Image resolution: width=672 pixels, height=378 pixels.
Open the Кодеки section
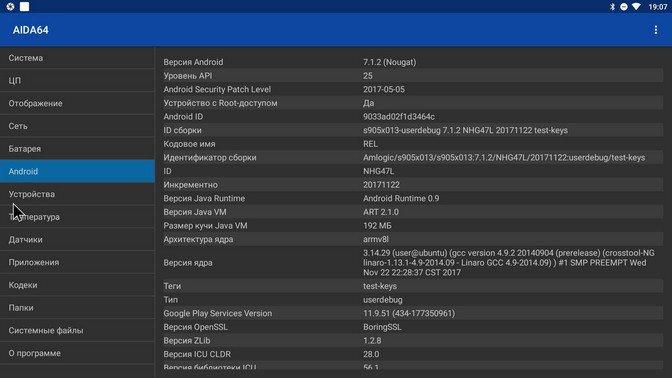coord(77,285)
